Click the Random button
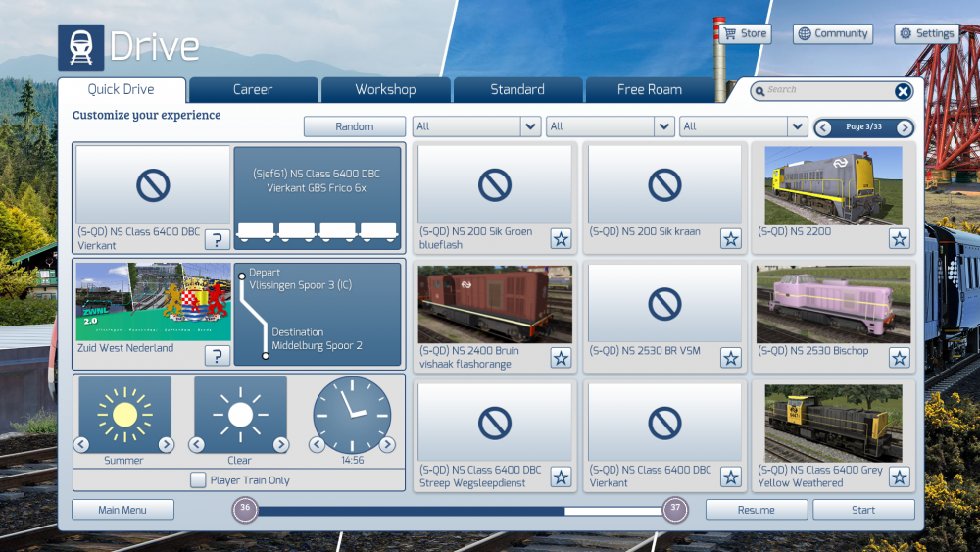The height and width of the screenshot is (552, 980). pyautogui.click(x=355, y=126)
